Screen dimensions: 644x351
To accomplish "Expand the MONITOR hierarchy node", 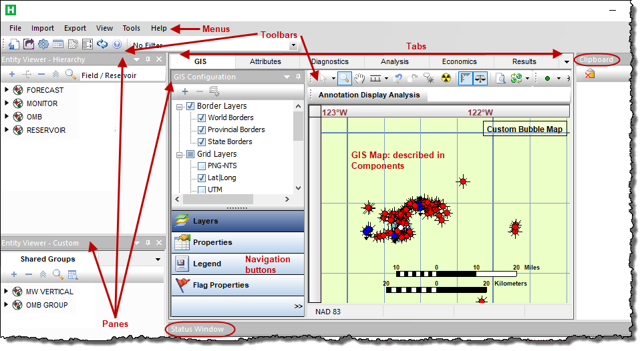I will (x=7, y=103).
